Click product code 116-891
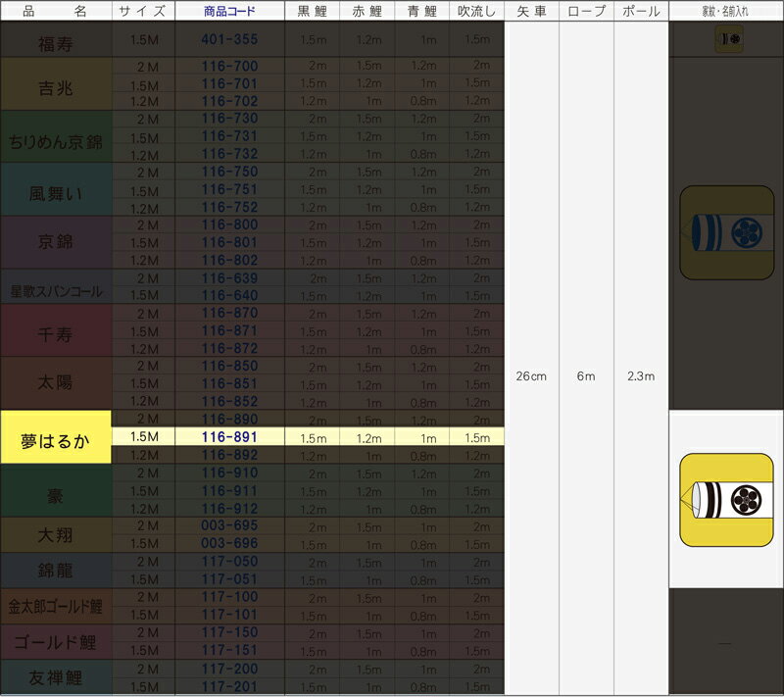 click(229, 437)
